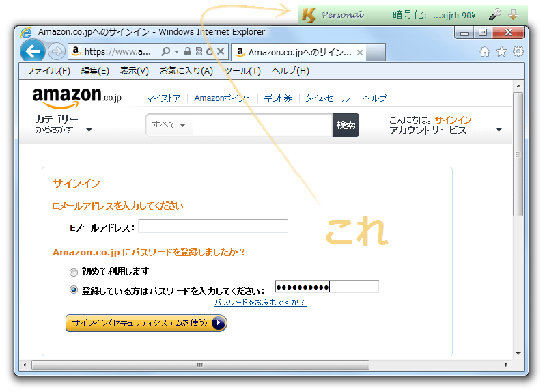Open the ファイル(F) menu

point(48,71)
